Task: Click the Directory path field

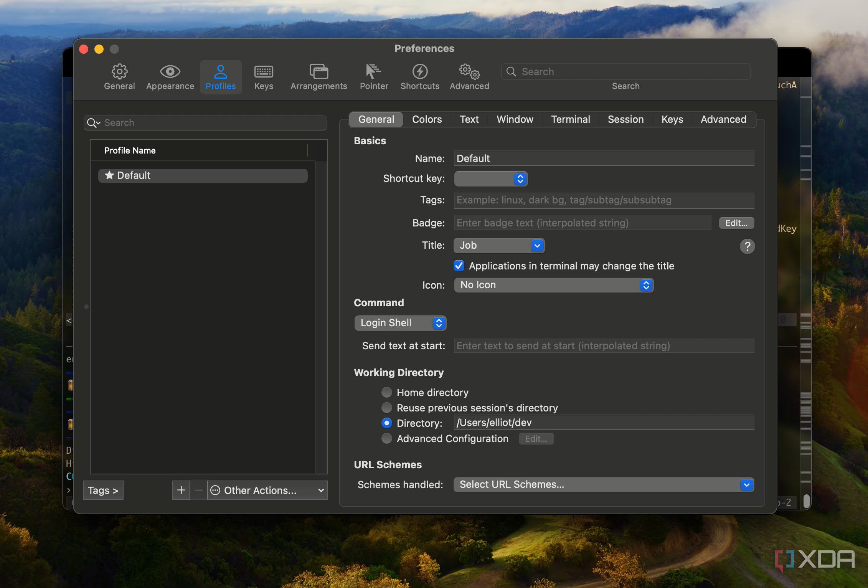Action: (604, 422)
